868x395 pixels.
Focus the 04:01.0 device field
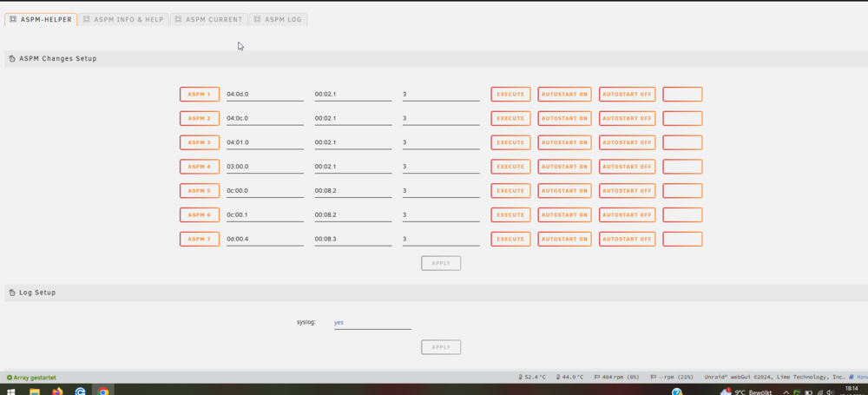pyautogui.click(x=265, y=142)
